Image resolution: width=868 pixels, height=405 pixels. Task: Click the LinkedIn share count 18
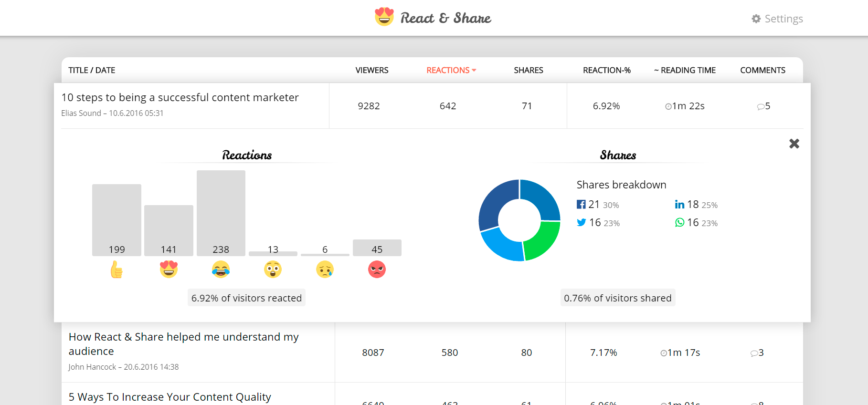pos(693,204)
